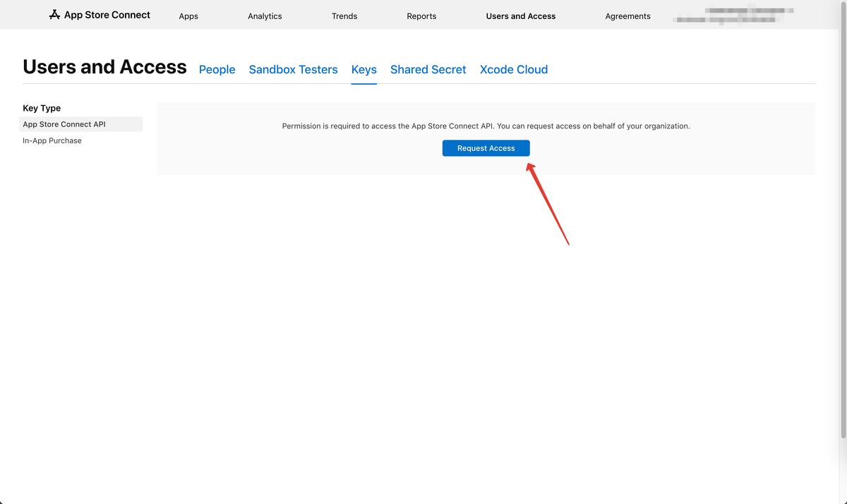The height and width of the screenshot is (504, 847).
Task: Open the Agreements section
Action: click(628, 16)
